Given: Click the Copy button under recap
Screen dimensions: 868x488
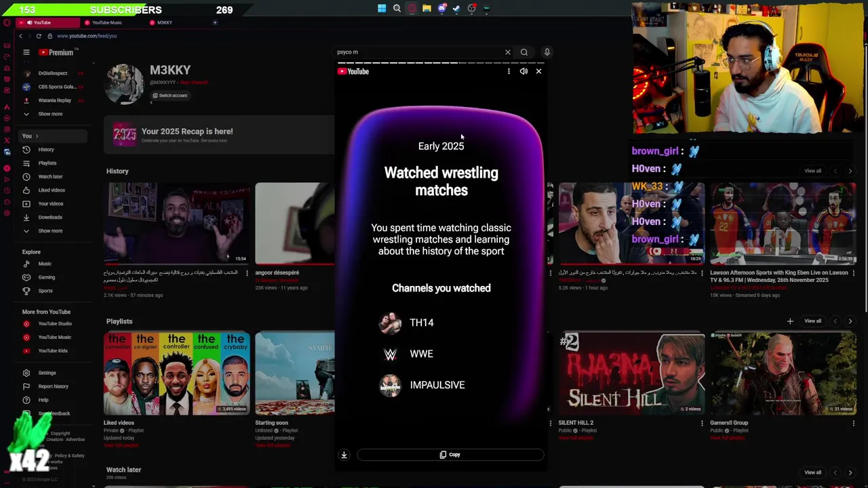Looking at the screenshot, I should pos(450,455).
